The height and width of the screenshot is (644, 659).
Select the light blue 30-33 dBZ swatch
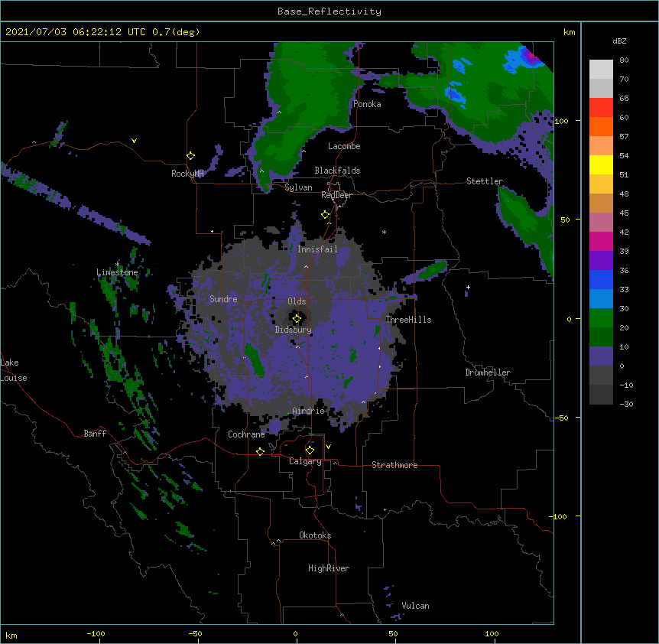(601, 299)
